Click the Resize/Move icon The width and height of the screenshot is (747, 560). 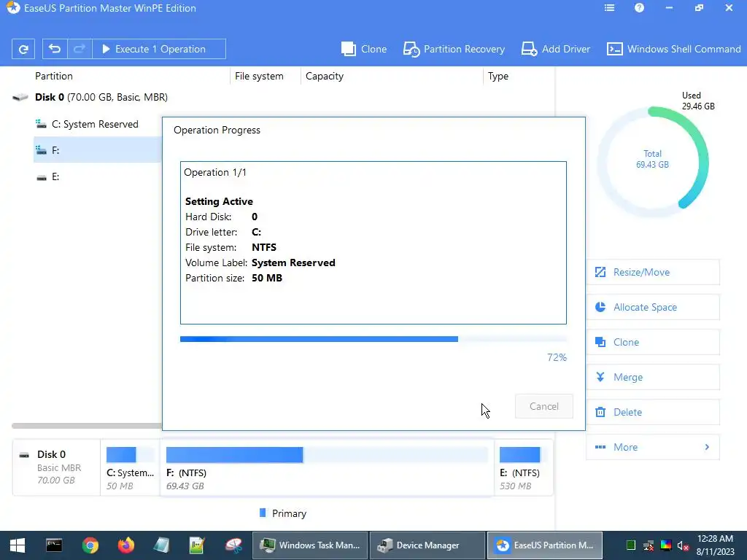coord(600,272)
